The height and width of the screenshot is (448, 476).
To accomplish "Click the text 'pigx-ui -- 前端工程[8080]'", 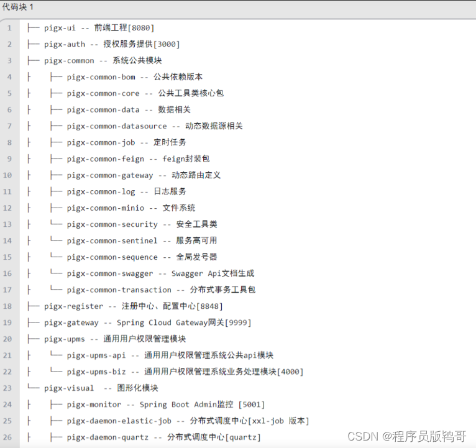I will click(99, 28).
